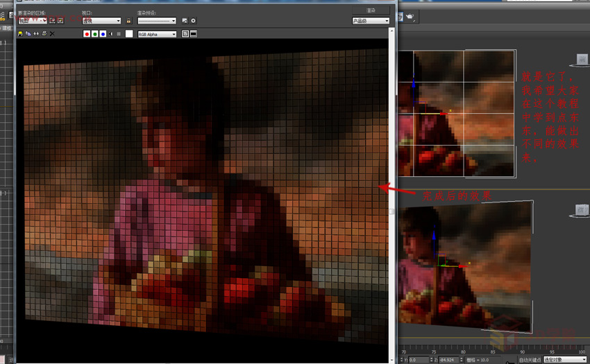Click the Y coordinate spinner
This screenshot has height=364, width=590.
tap(431, 360)
